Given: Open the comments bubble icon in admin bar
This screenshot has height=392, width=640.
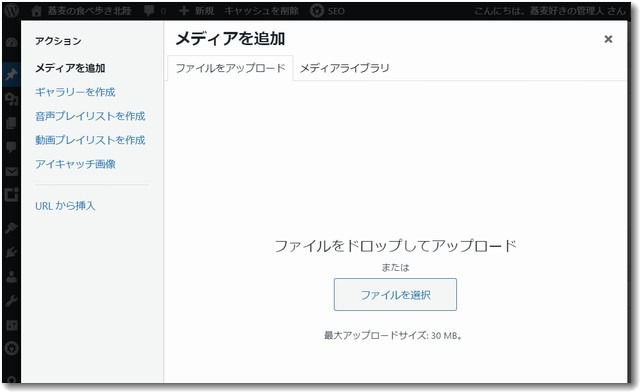Looking at the screenshot, I should pyautogui.click(x=149, y=11).
